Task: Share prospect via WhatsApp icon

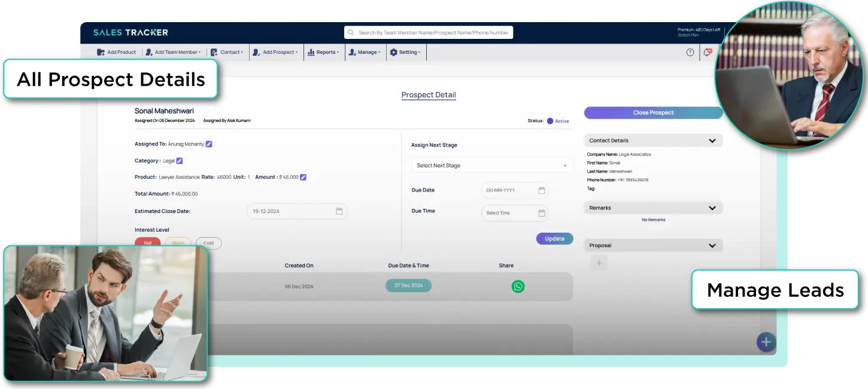Action: click(518, 287)
